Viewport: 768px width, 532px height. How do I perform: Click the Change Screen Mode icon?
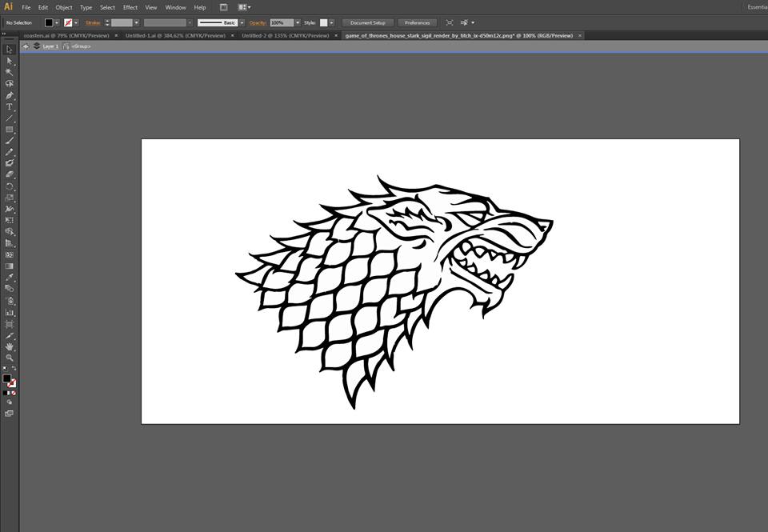10,414
